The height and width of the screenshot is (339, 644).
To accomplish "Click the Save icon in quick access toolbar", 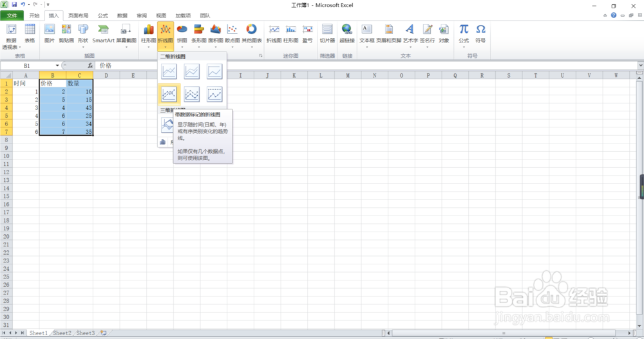I will tap(14, 5).
